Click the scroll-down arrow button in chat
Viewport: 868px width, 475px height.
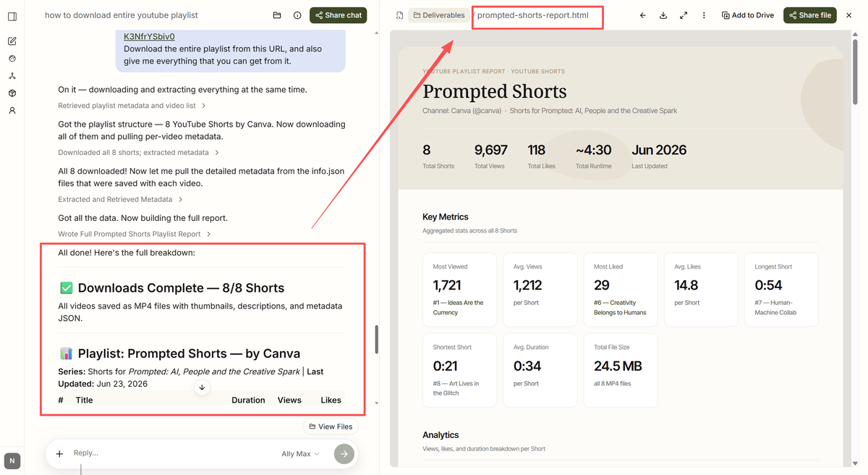(x=202, y=387)
